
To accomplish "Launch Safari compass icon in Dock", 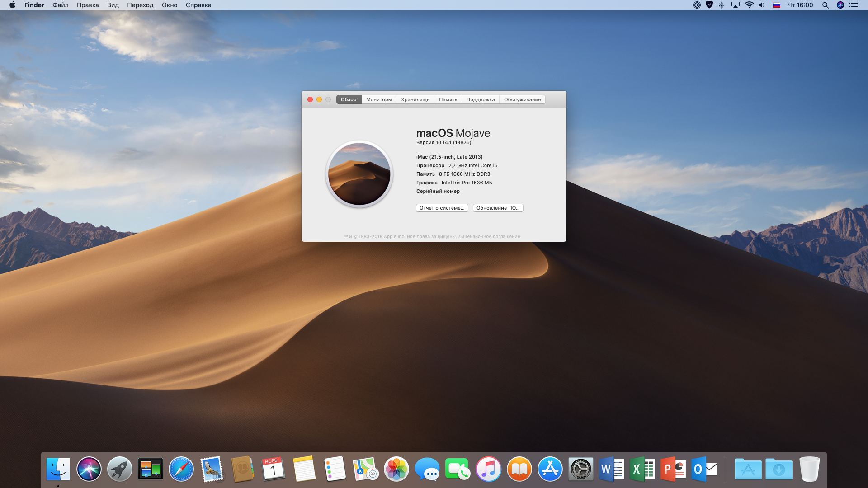I will [181, 469].
